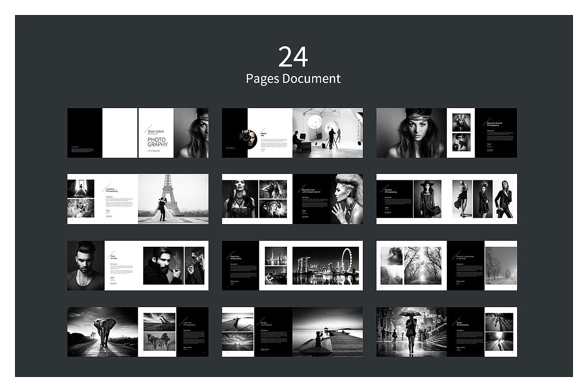Open the misty tree-lined road photo

coord(425,265)
